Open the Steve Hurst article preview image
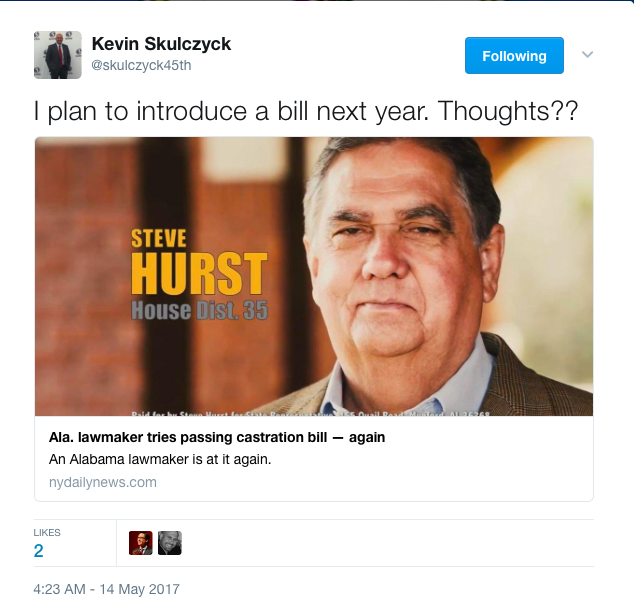634x600 pixels. [x=314, y=277]
